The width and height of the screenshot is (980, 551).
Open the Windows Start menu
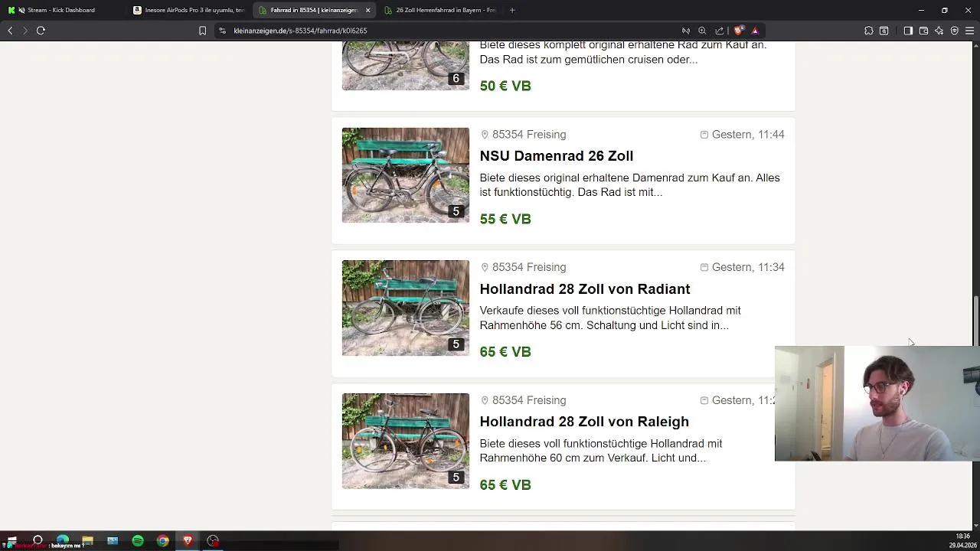(11, 541)
